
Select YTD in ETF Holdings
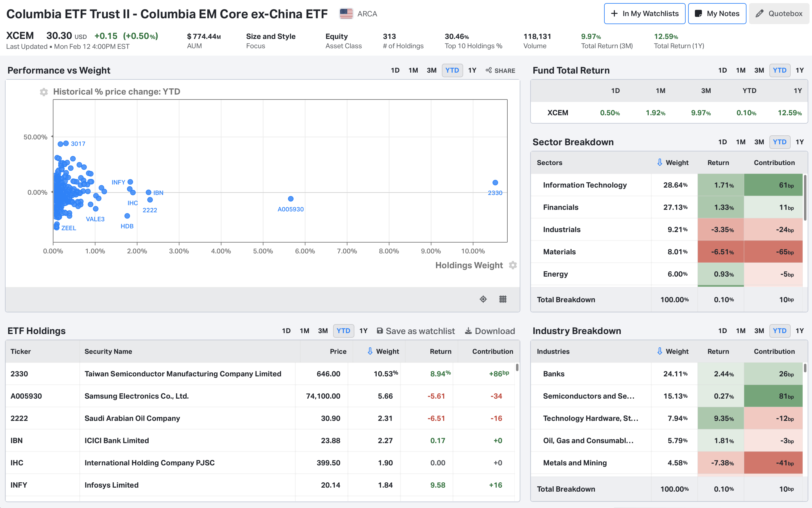click(343, 331)
